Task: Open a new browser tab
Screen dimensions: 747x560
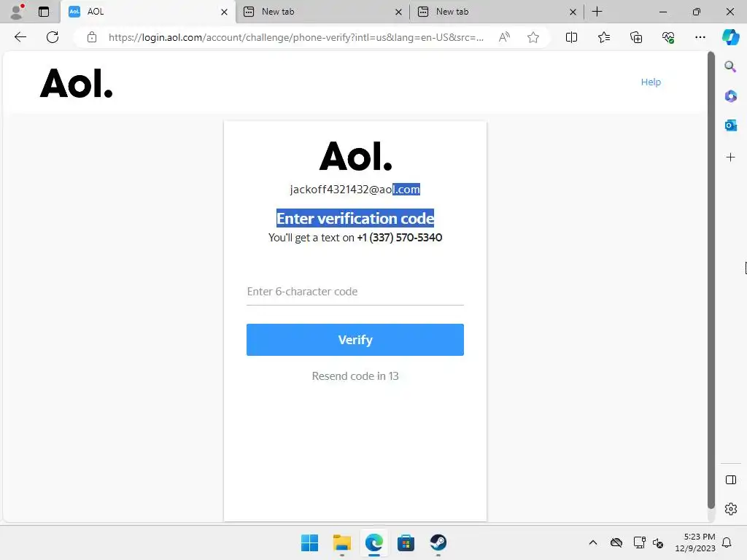Action: tap(597, 12)
